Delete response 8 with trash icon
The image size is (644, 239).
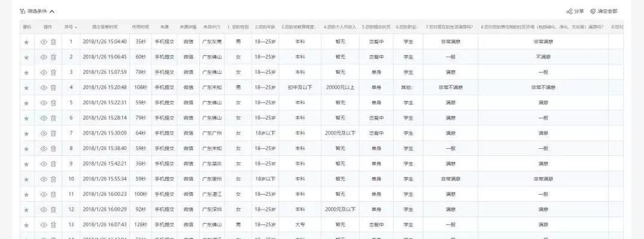[53, 149]
